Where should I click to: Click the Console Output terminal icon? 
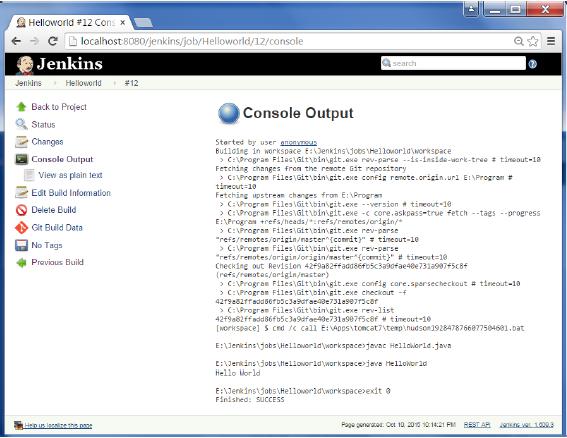(x=21, y=159)
